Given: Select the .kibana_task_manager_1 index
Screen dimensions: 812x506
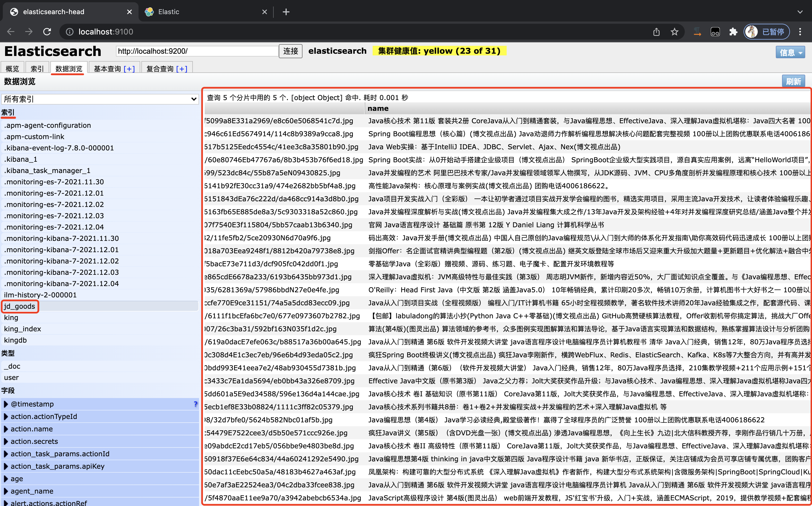Looking at the screenshot, I should tap(100, 171).
